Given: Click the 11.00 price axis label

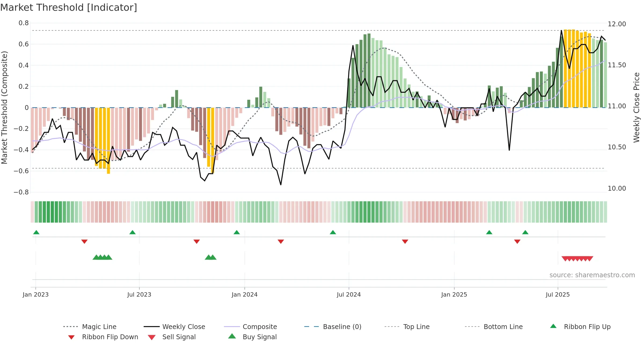Looking at the screenshot, I should click(617, 106).
